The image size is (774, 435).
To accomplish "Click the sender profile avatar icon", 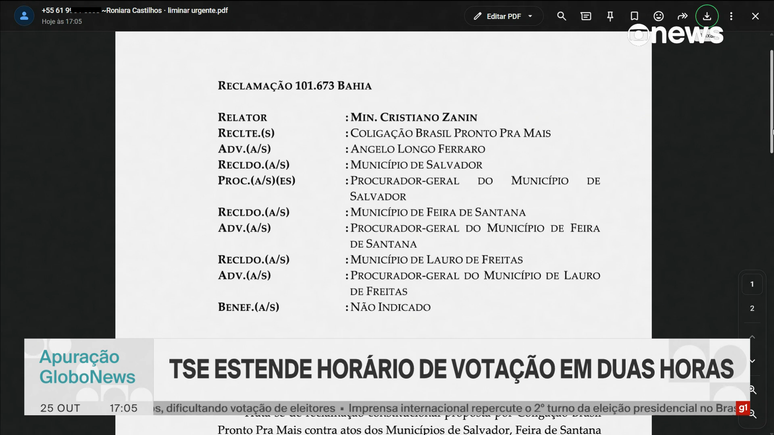I will (24, 16).
